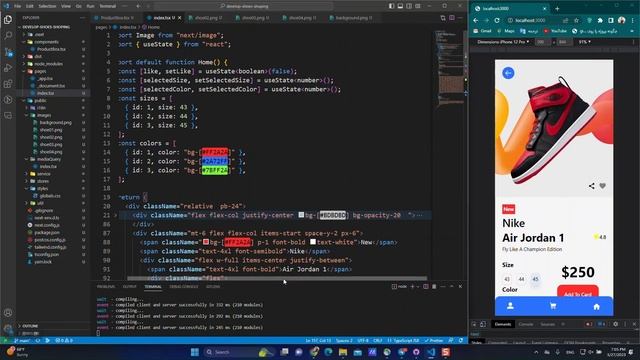
Task: Split the editor to the right
Action: [x=451, y=18]
